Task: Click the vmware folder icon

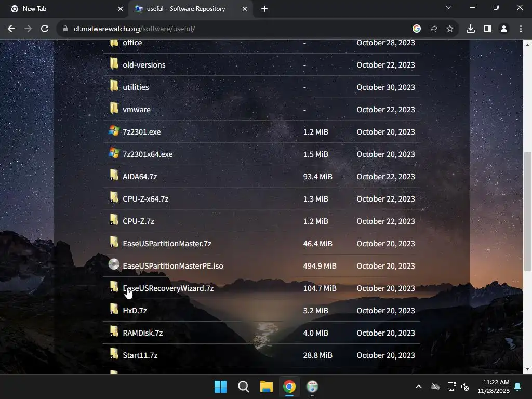Action: pyautogui.click(x=114, y=109)
